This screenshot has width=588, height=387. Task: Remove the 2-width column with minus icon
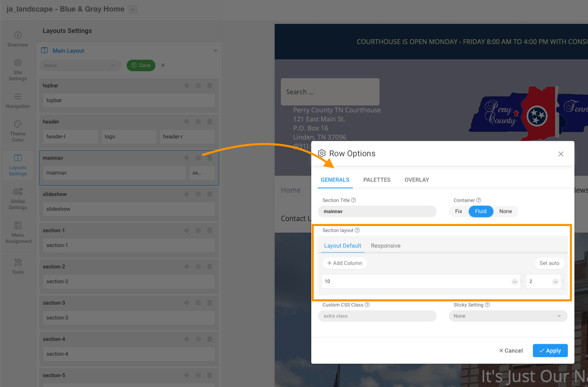click(556, 282)
